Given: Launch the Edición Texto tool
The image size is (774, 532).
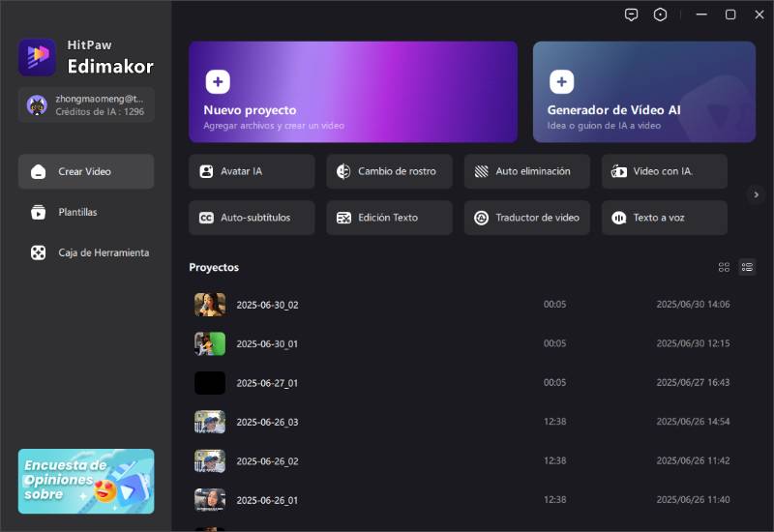Looking at the screenshot, I should 389,218.
